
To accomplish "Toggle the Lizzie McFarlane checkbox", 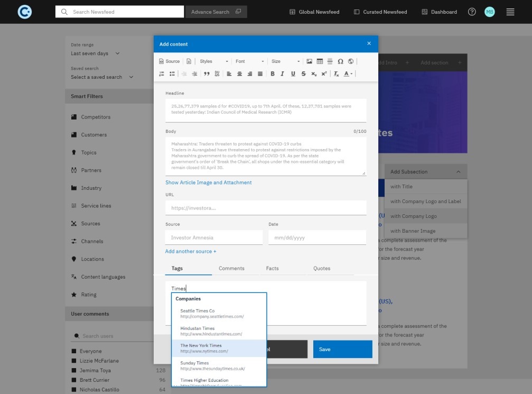I will [x=74, y=361].
